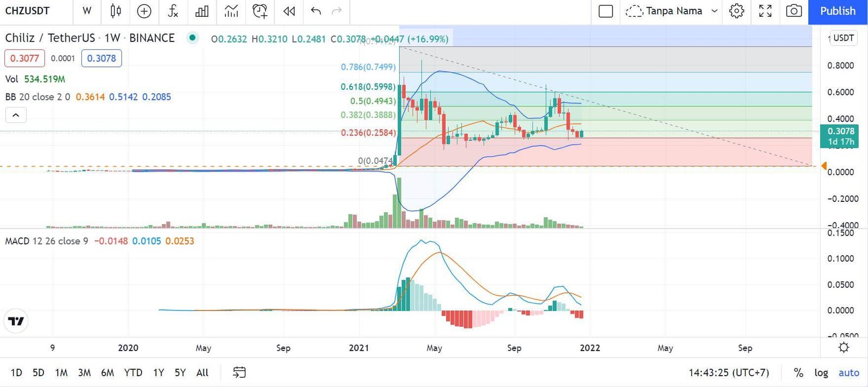Click the orange alert arrow marker on the price scale

pyautogui.click(x=824, y=166)
